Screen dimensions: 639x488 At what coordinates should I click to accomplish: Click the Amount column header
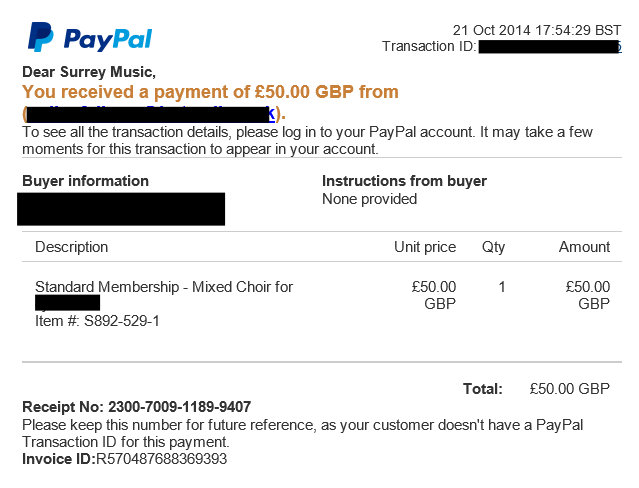[584, 247]
